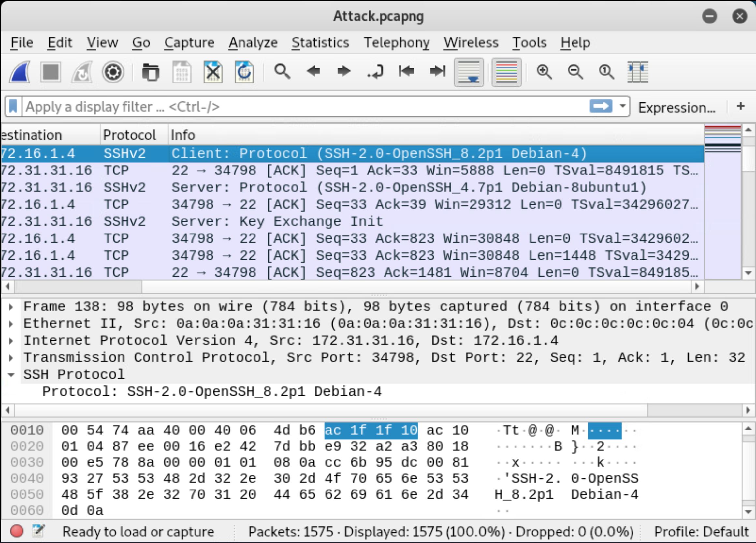Open the Statistics menu
The width and height of the screenshot is (756, 543).
[x=320, y=43]
